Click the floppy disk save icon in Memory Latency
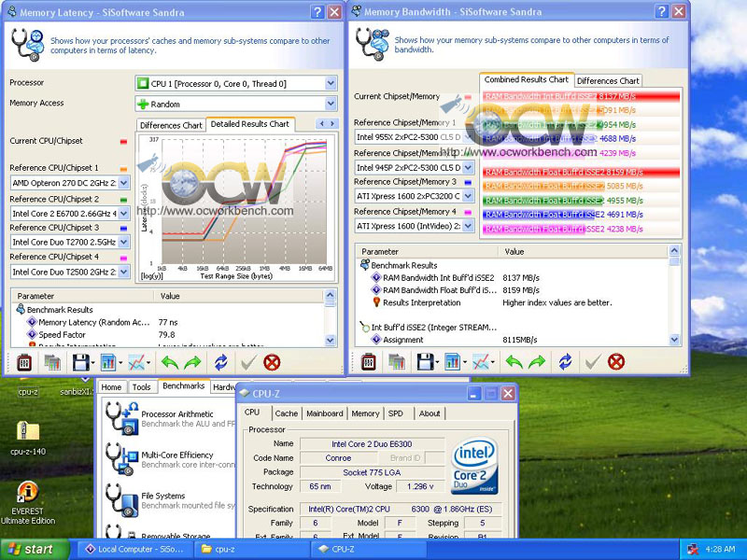Viewport: 747px width, 560px height. click(x=80, y=363)
